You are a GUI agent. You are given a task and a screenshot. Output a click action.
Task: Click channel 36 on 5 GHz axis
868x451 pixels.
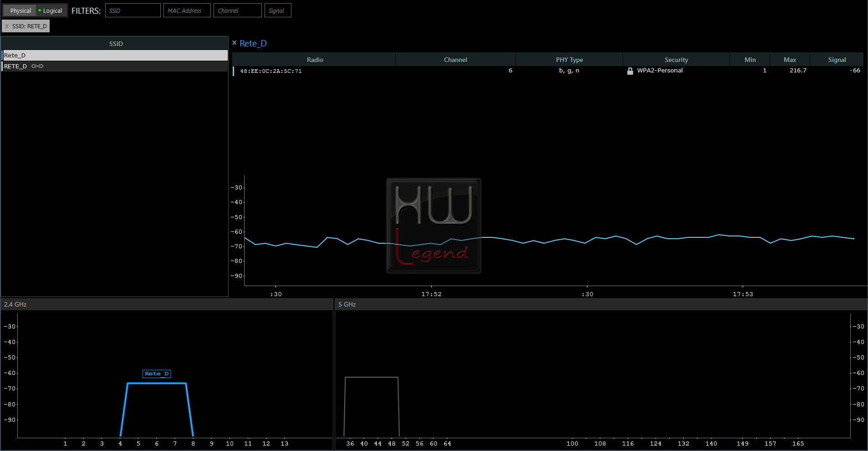coord(350,444)
